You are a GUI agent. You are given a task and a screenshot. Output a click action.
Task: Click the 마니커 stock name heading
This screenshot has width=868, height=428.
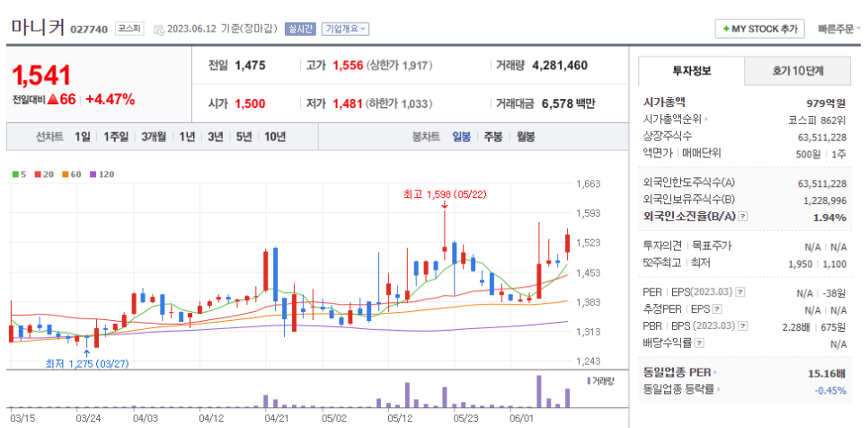[39, 27]
